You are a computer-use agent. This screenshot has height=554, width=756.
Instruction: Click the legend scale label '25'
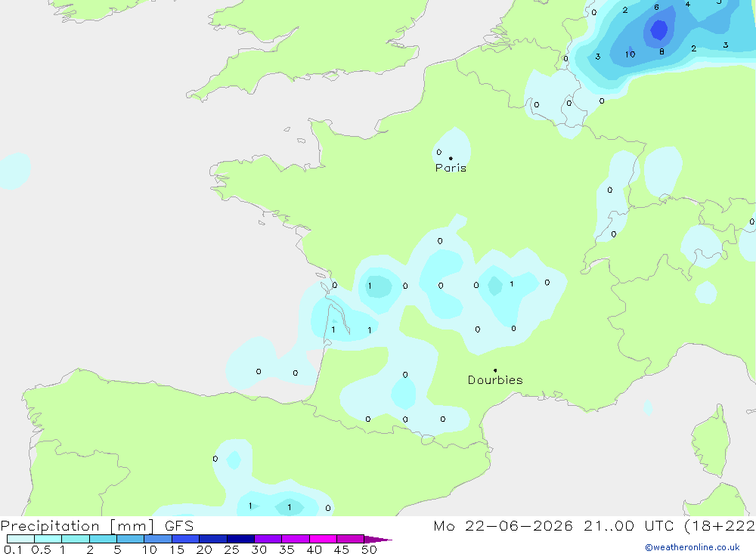(x=231, y=549)
